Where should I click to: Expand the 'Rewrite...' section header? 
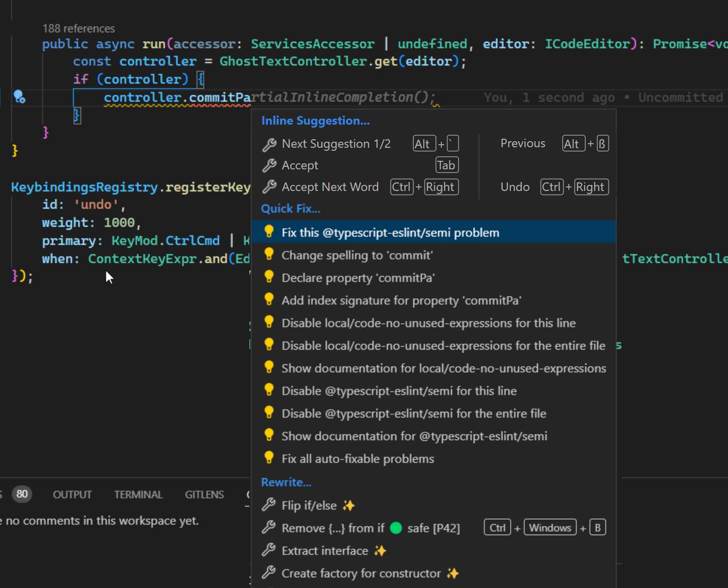tap(286, 482)
